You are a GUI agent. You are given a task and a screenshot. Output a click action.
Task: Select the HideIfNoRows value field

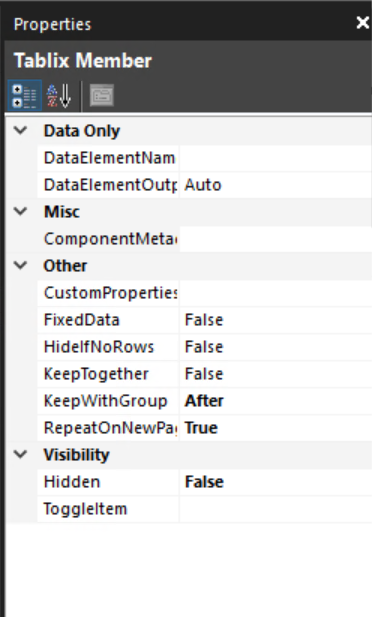[276, 347]
